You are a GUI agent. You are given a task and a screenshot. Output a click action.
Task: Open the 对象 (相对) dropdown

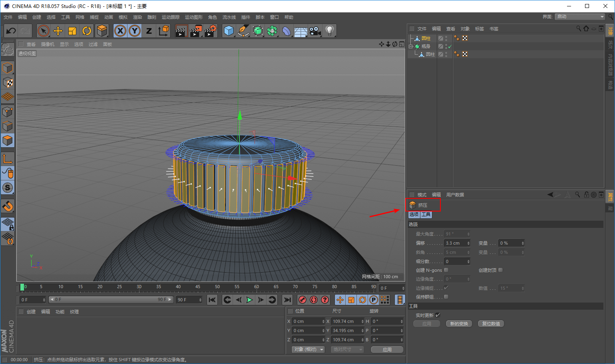pos(308,349)
